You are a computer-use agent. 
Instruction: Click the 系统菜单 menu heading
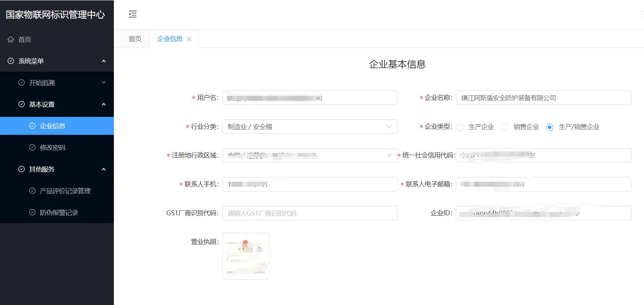tap(57, 61)
